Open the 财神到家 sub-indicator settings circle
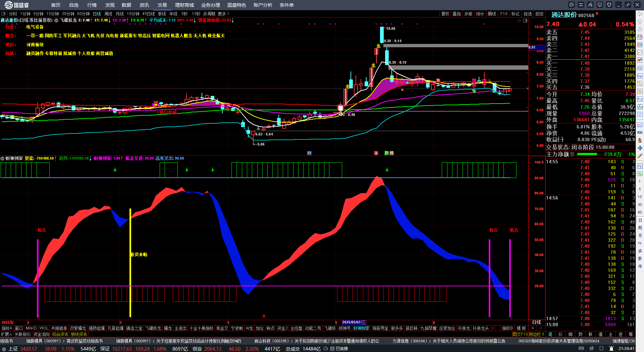 (x=2, y=158)
